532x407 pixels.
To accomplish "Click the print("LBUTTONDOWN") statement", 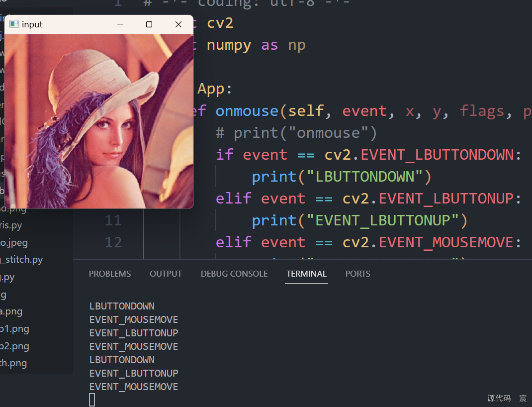I will tap(342, 177).
